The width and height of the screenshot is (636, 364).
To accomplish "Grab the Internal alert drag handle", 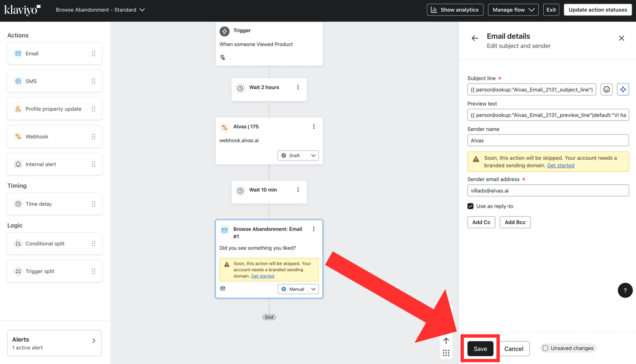I will point(93,164).
